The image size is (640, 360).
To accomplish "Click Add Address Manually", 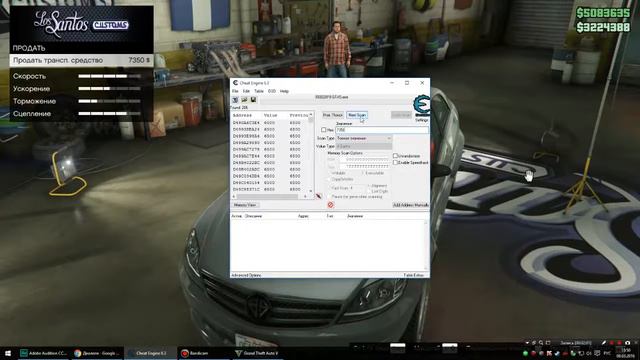I will click(410, 205).
